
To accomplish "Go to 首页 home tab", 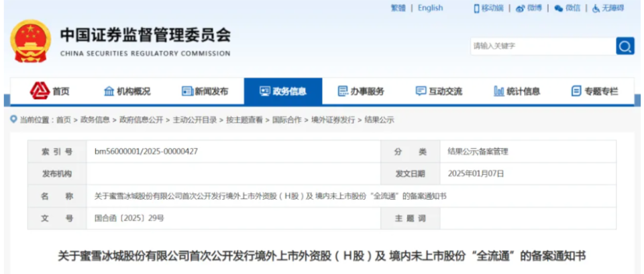I will point(50,92).
